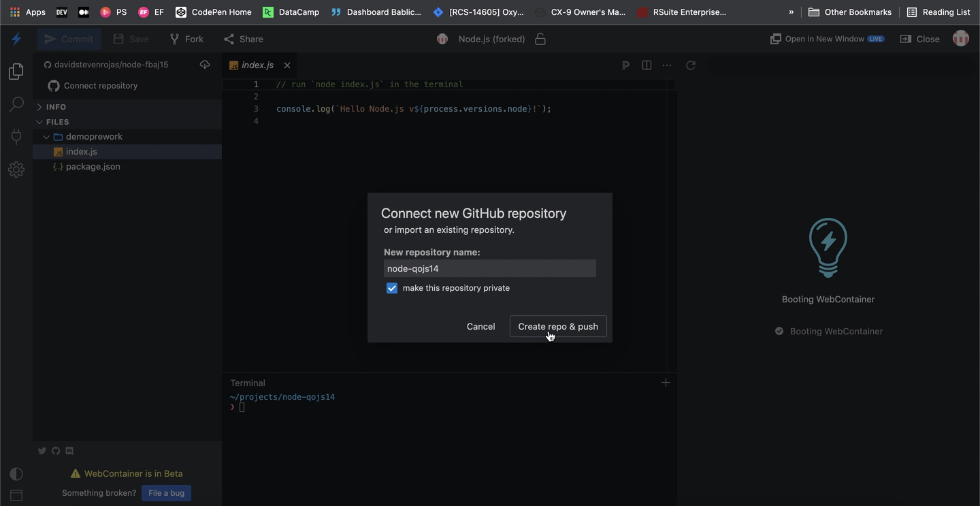Open editor overflow menu with three dots

(x=666, y=65)
